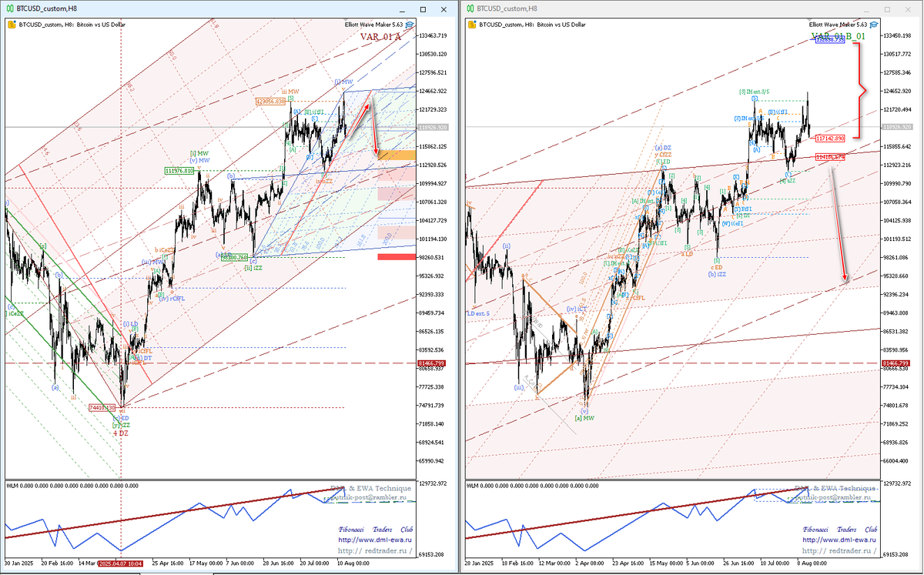Image resolution: width=924 pixels, height=575 pixels.
Task: Click '(a) DZ' wave label in right chart
Action: point(663,148)
